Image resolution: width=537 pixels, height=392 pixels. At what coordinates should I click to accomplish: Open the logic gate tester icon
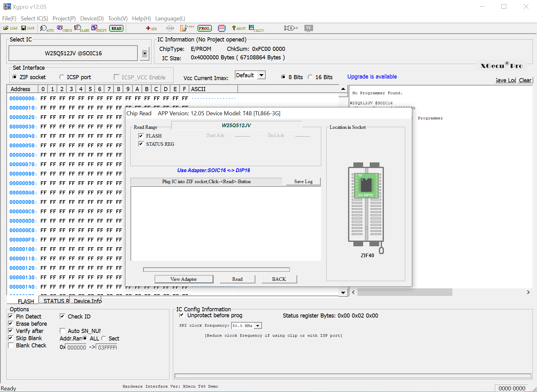tap(291, 28)
